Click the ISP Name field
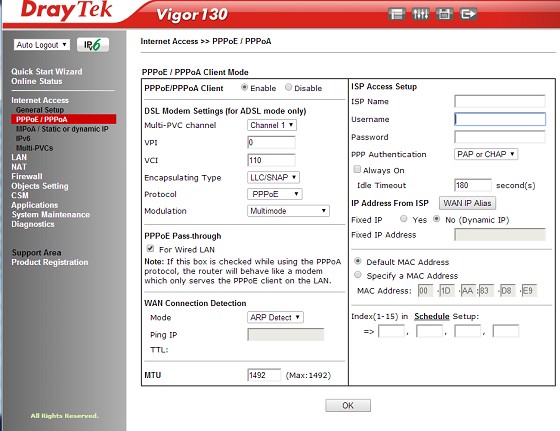 [500, 101]
